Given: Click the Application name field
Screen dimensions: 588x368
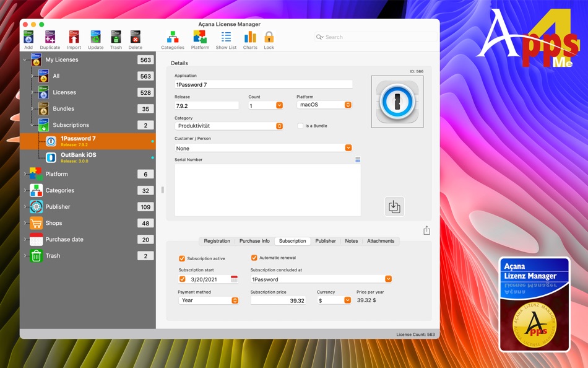Looking at the screenshot, I should click(x=263, y=84).
